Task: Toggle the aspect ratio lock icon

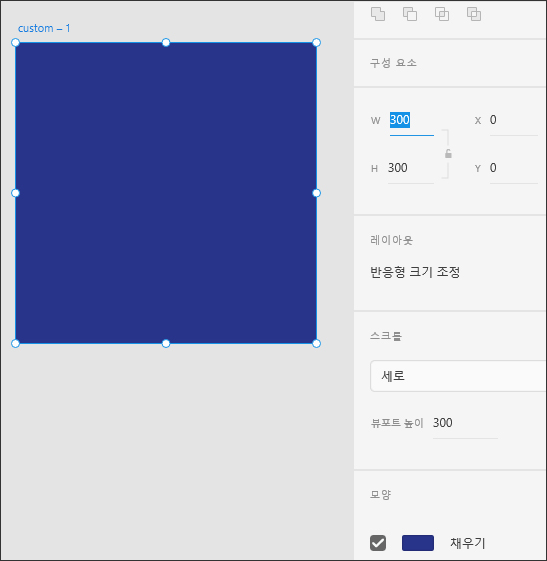Action: pyautogui.click(x=448, y=154)
